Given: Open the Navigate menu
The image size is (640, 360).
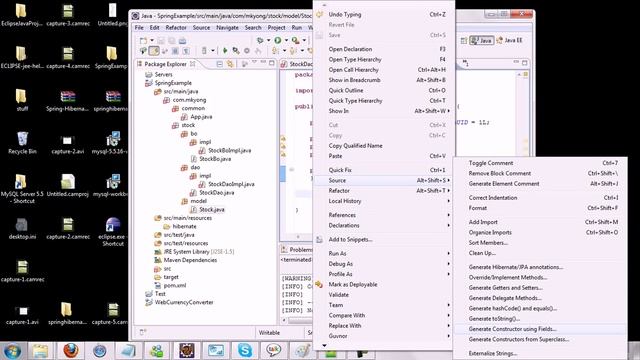Looking at the screenshot, I should tap(227, 27).
